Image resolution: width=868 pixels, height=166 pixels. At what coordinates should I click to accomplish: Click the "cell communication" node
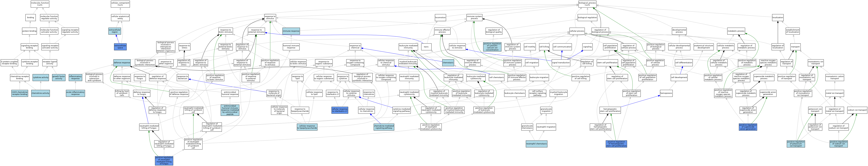tap(562, 47)
